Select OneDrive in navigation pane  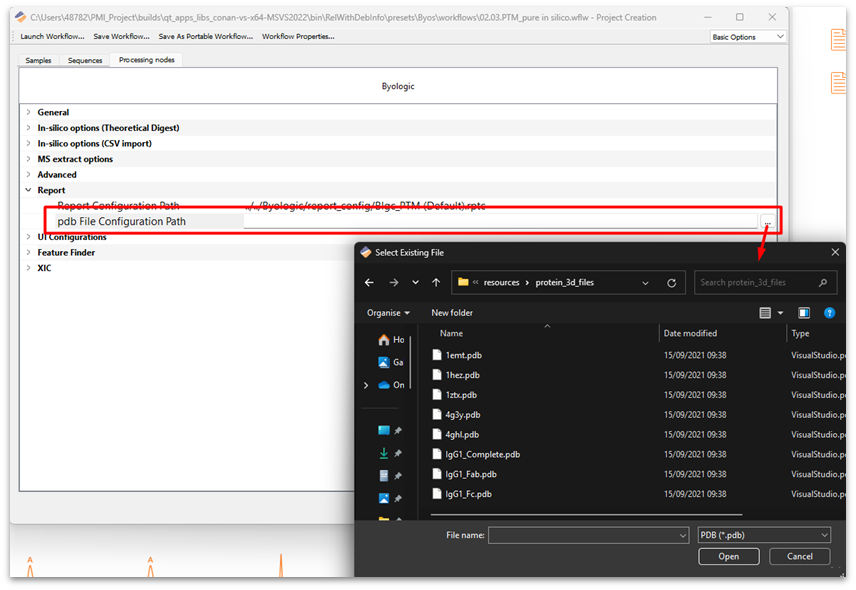click(x=391, y=385)
